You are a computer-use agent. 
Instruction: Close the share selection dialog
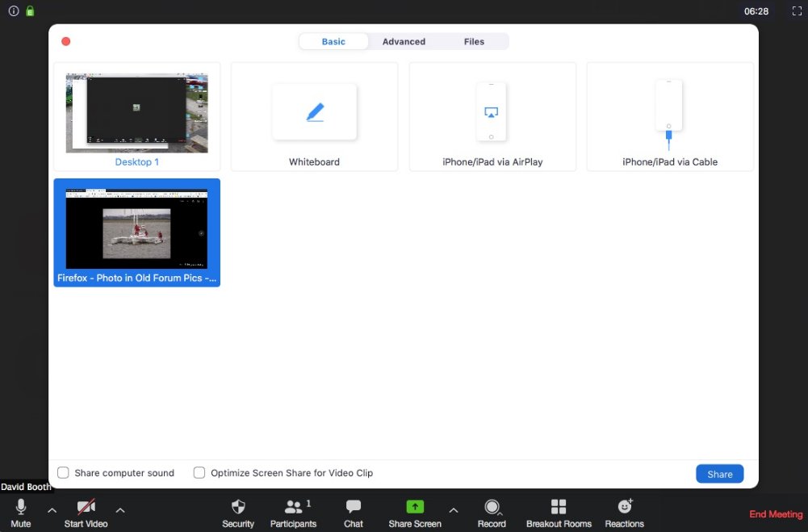click(x=66, y=41)
